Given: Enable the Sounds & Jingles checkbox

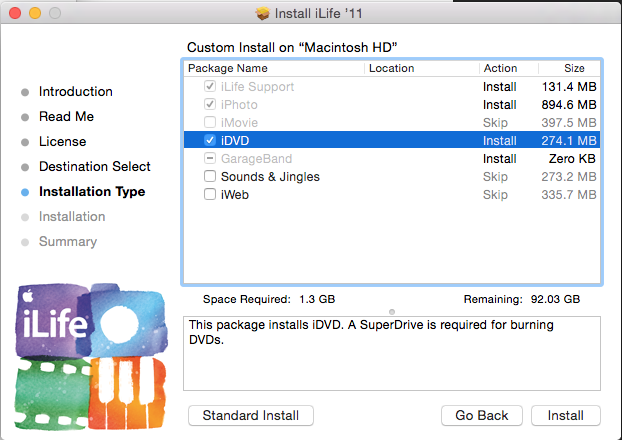Looking at the screenshot, I should (210, 177).
